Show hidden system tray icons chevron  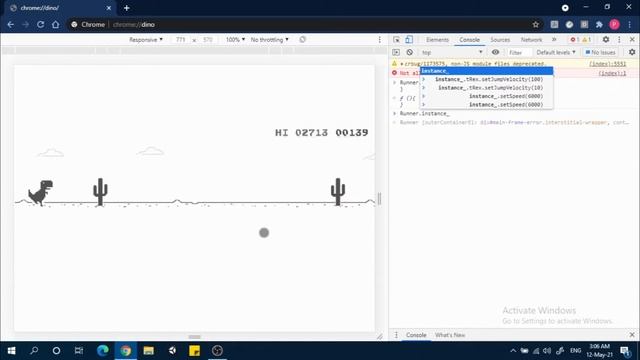[x=513, y=351]
